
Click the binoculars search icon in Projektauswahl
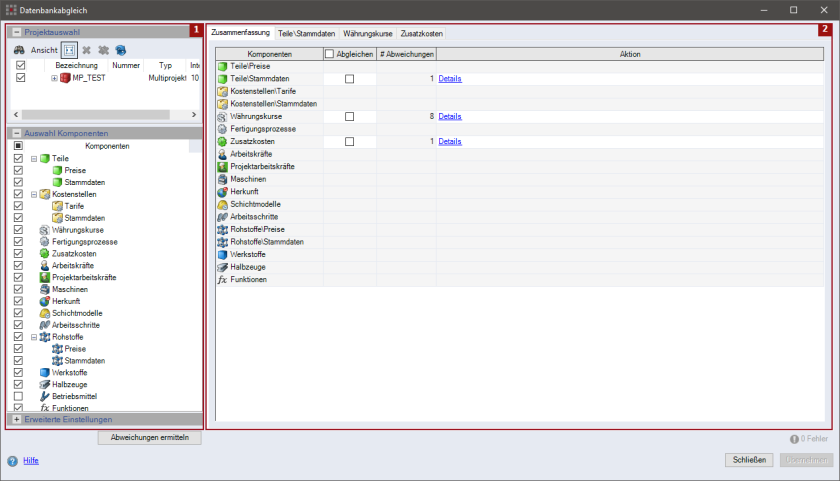tap(19, 50)
